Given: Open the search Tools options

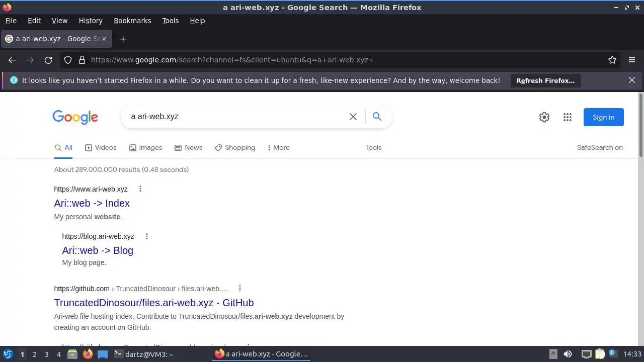Looking at the screenshot, I should [x=373, y=147].
